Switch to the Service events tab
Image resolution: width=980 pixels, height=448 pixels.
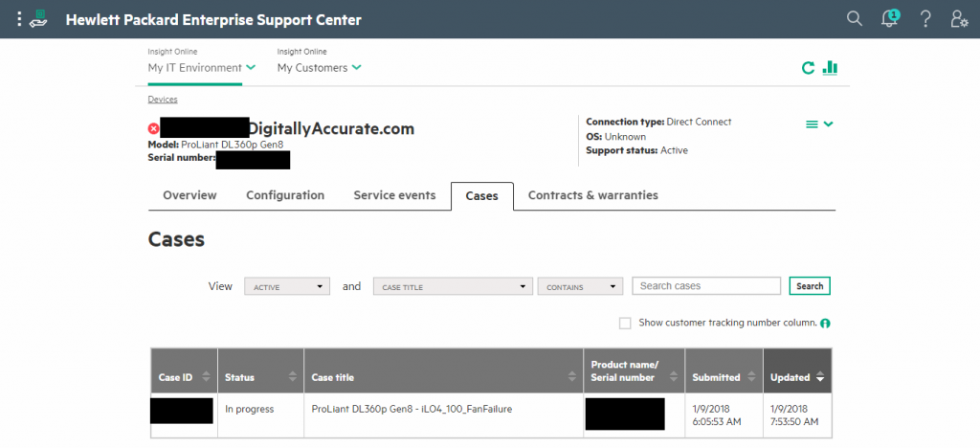tap(394, 195)
